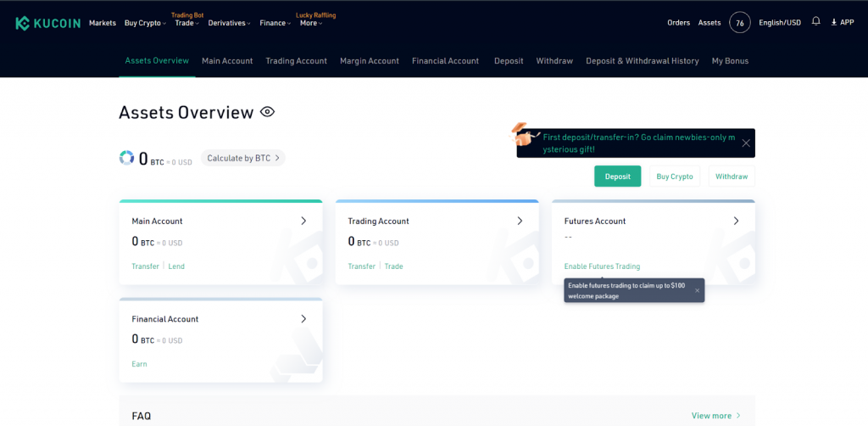Change the English/USD language setting

[x=780, y=23]
